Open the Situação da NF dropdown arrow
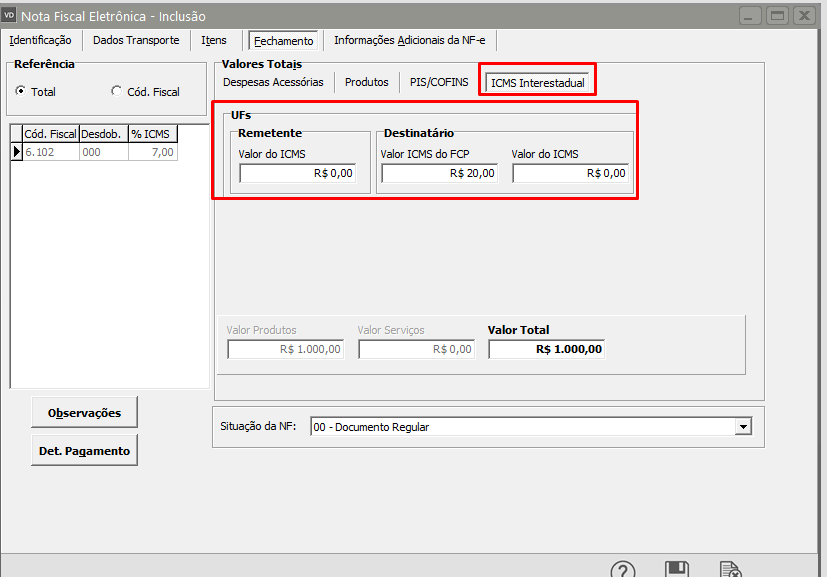 (742, 427)
